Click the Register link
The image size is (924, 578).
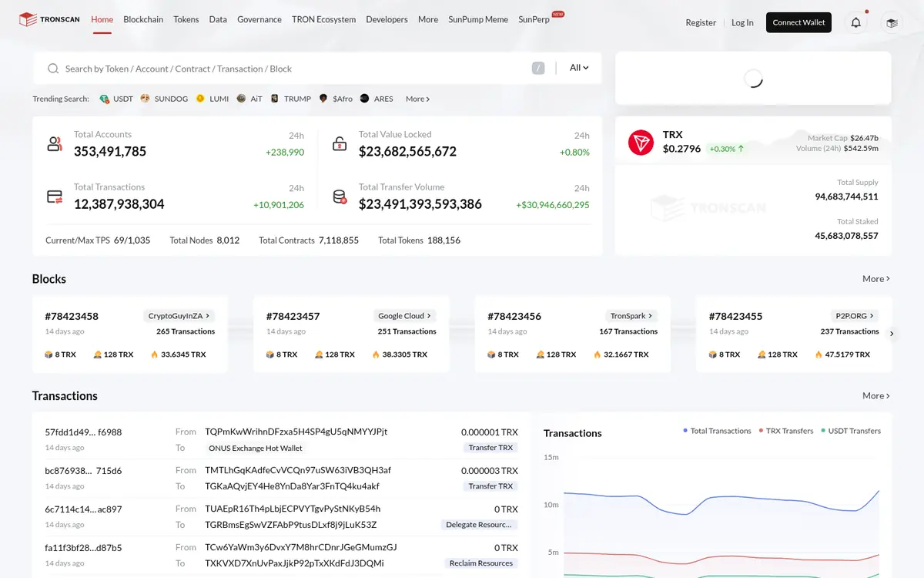click(x=701, y=22)
